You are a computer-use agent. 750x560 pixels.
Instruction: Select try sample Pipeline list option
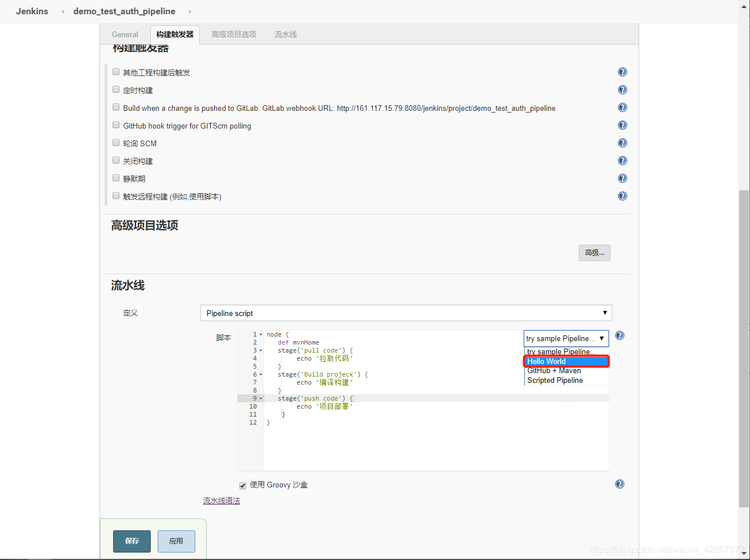(x=567, y=351)
